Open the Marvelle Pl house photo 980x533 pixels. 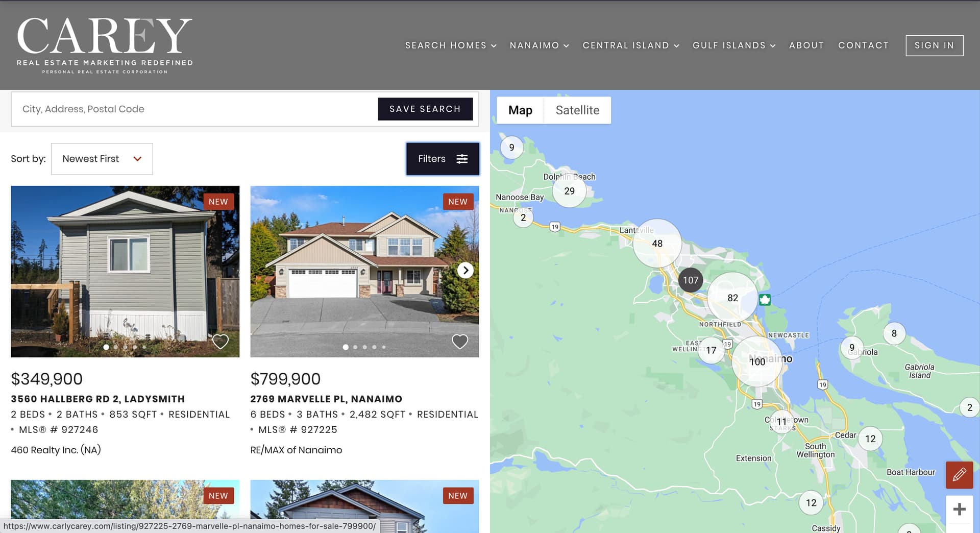(364, 271)
